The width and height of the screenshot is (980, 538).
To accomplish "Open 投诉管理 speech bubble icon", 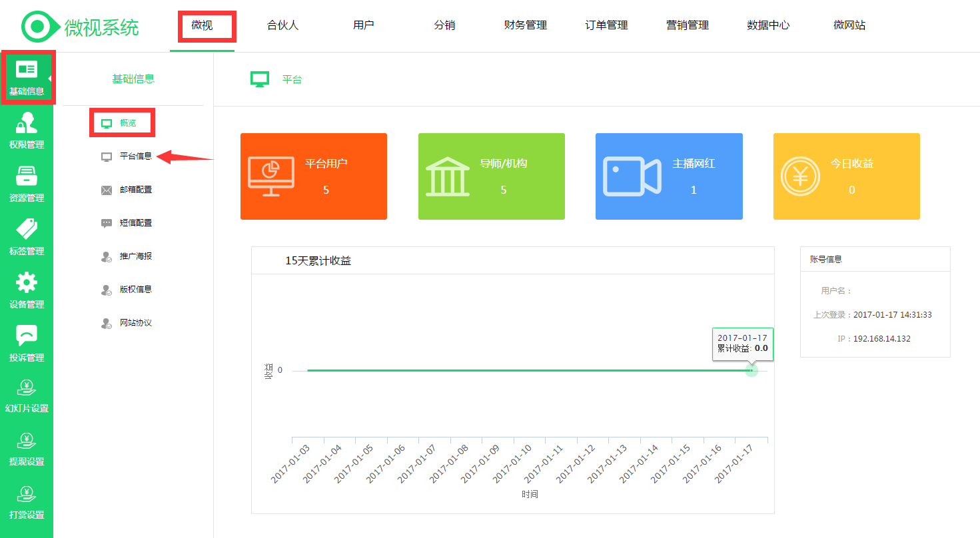I will tap(27, 336).
